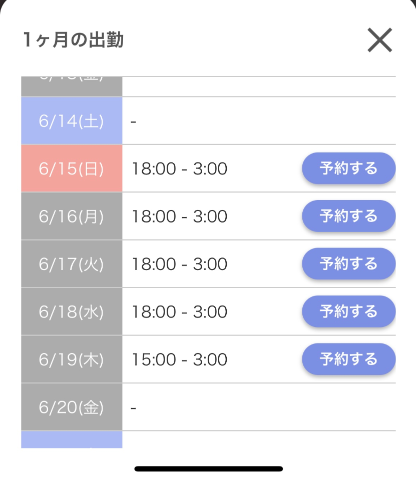
Task: Click the 18:00 - 3:00 time on 6/18
Action: pyautogui.click(x=180, y=312)
